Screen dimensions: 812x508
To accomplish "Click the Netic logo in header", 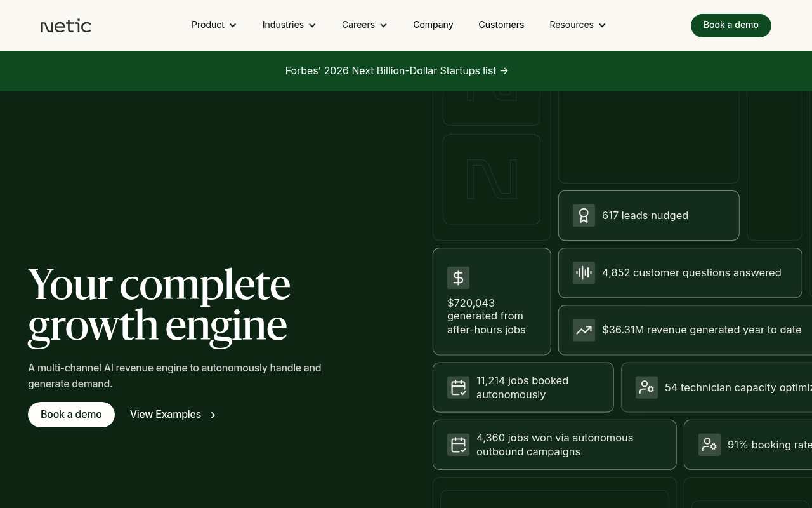I will click(66, 25).
